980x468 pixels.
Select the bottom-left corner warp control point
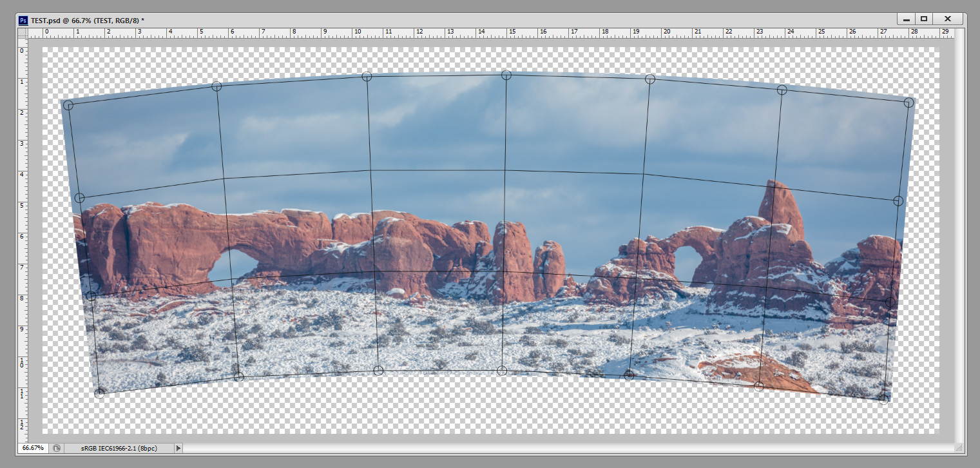click(x=99, y=393)
